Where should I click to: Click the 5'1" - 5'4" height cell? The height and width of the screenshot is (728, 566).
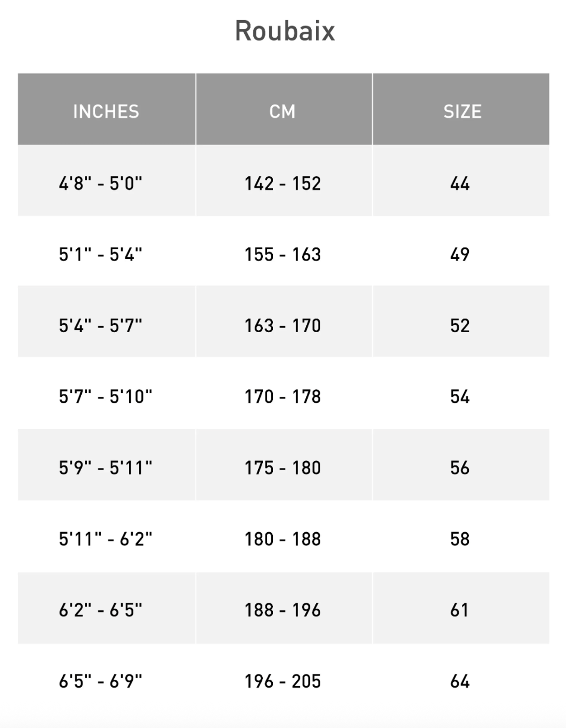point(101,254)
